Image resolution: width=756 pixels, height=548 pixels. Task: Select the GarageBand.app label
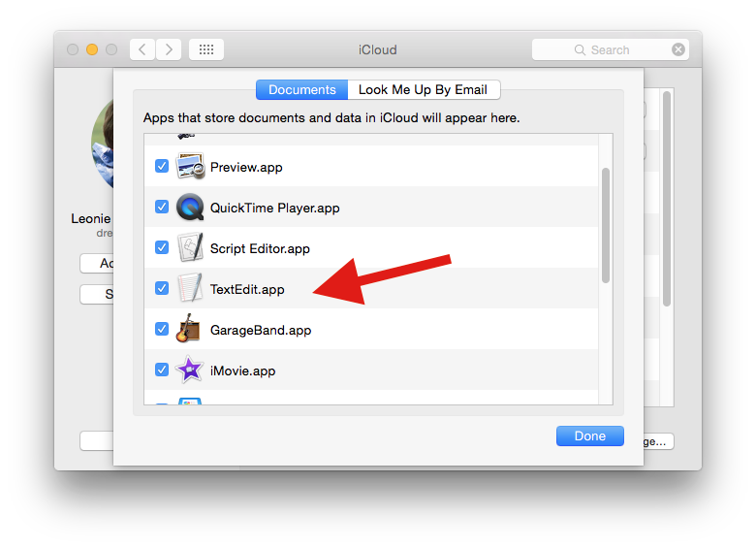[x=261, y=331]
